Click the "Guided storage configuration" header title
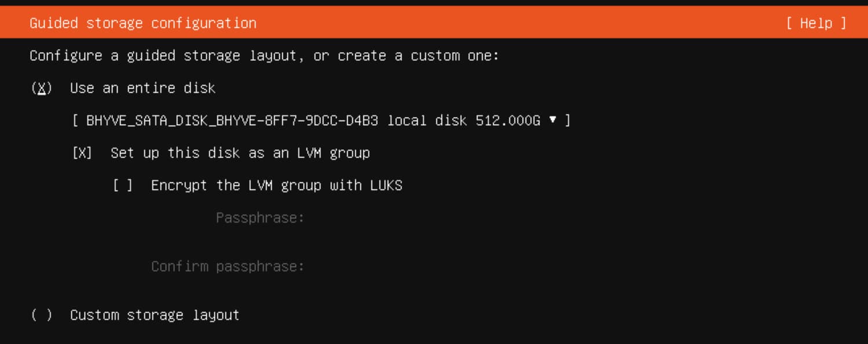 (143, 23)
